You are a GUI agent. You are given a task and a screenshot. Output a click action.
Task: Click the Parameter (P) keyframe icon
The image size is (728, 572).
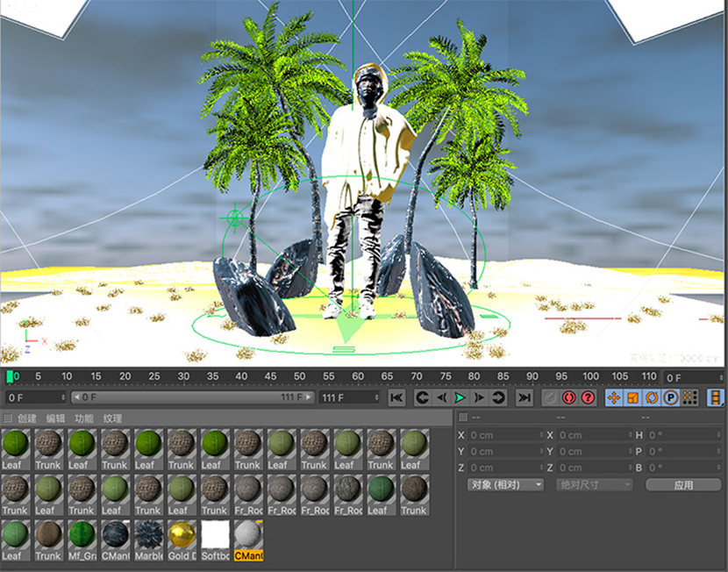click(671, 397)
